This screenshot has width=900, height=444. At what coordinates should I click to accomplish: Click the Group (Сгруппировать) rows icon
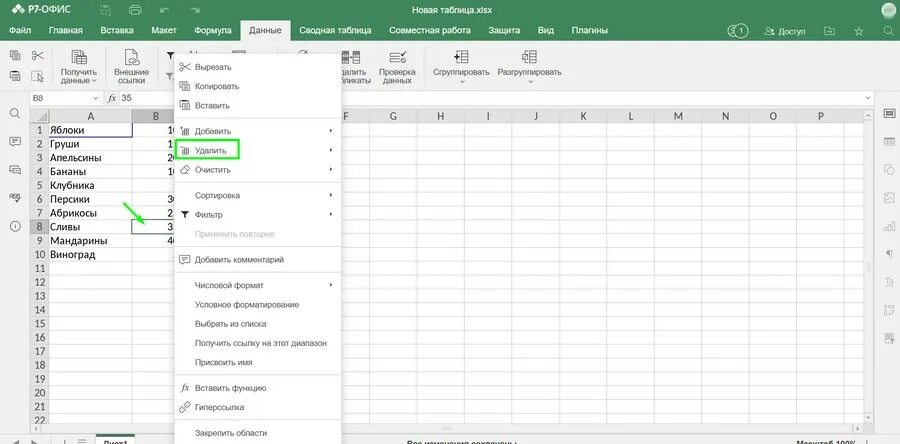point(461,57)
